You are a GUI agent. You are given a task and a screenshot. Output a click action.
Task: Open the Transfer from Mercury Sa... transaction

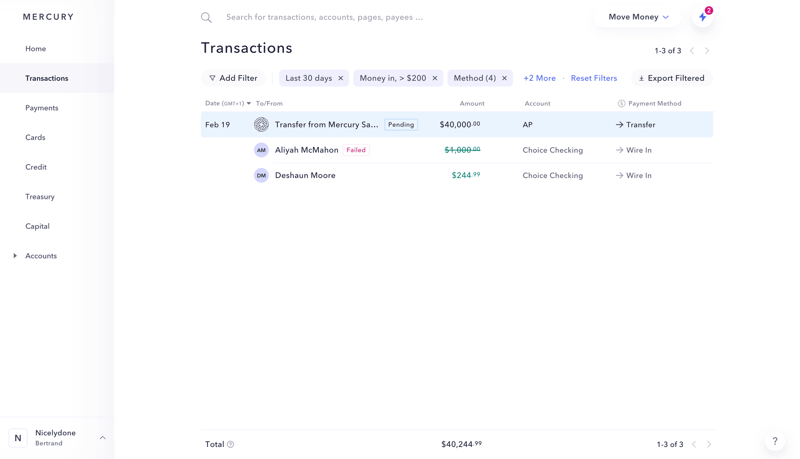pyautogui.click(x=457, y=124)
